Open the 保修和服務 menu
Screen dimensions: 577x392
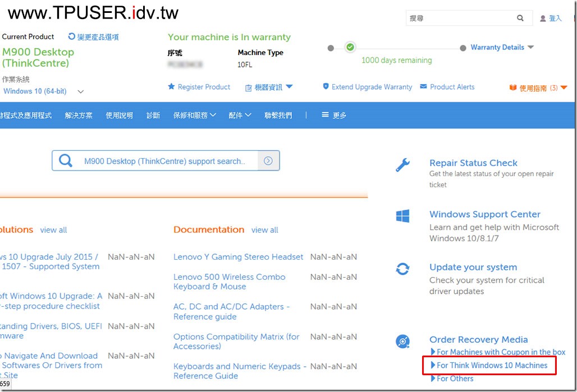[x=194, y=116]
